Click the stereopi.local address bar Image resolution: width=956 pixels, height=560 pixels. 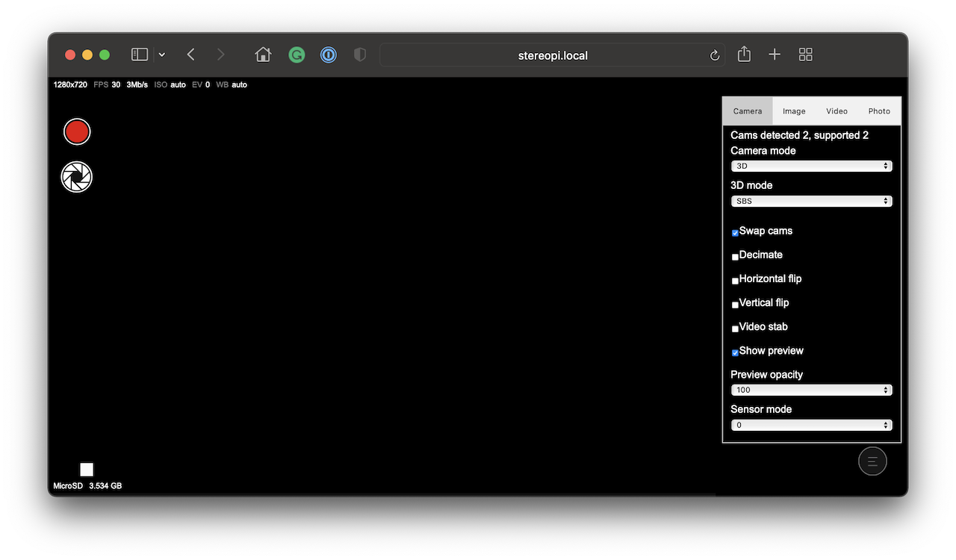pyautogui.click(x=552, y=55)
